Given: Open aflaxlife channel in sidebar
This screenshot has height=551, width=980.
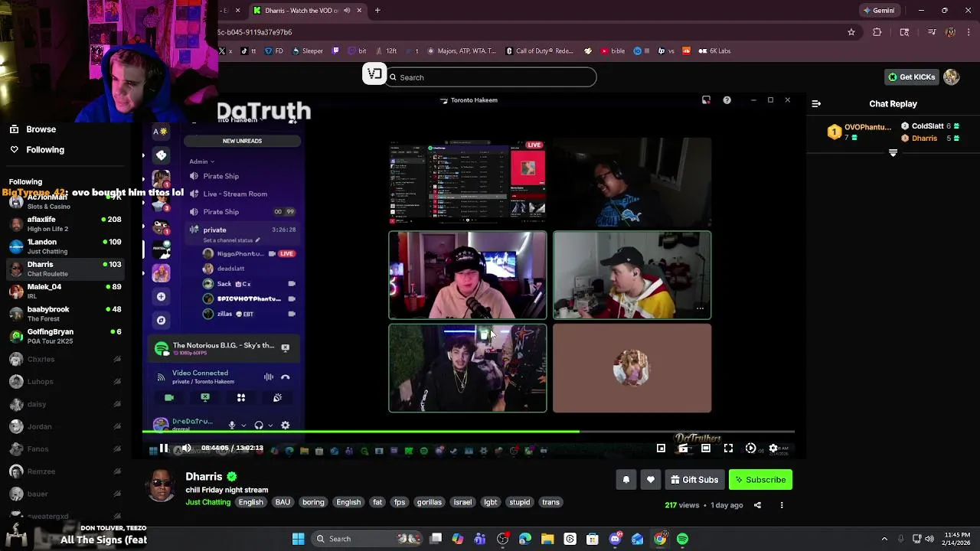Looking at the screenshot, I should (65, 223).
